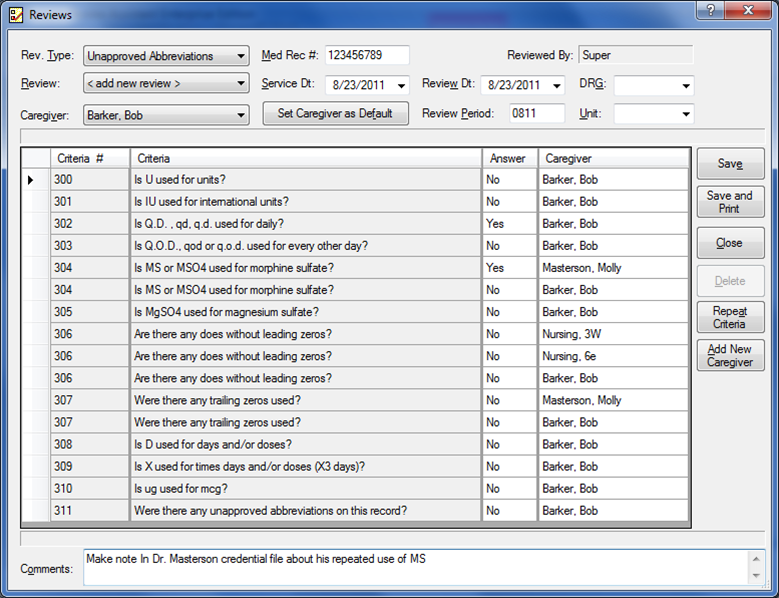The image size is (779, 598).
Task: Click the Yes answer for criteria 302
Action: click(x=510, y=224)
